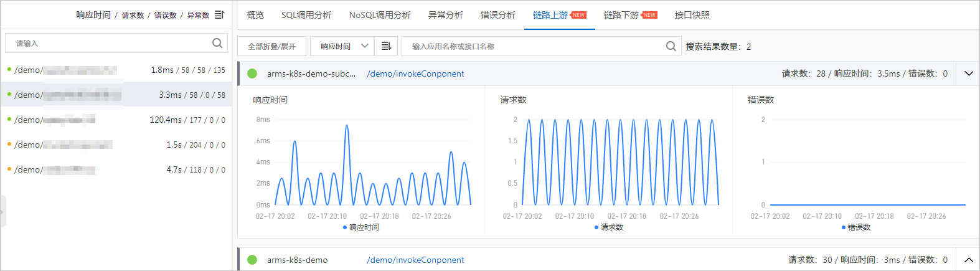Select the /demo/ interface with 3.3ms response

pos(116,95)
